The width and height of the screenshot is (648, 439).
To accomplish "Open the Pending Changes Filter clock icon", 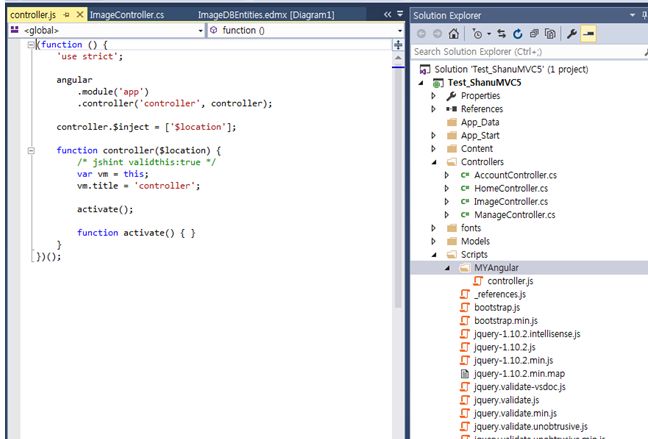I will (477, 34).
